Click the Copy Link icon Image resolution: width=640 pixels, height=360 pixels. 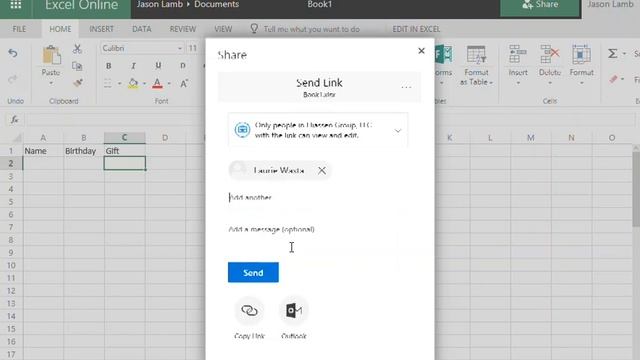pos(249,311)
